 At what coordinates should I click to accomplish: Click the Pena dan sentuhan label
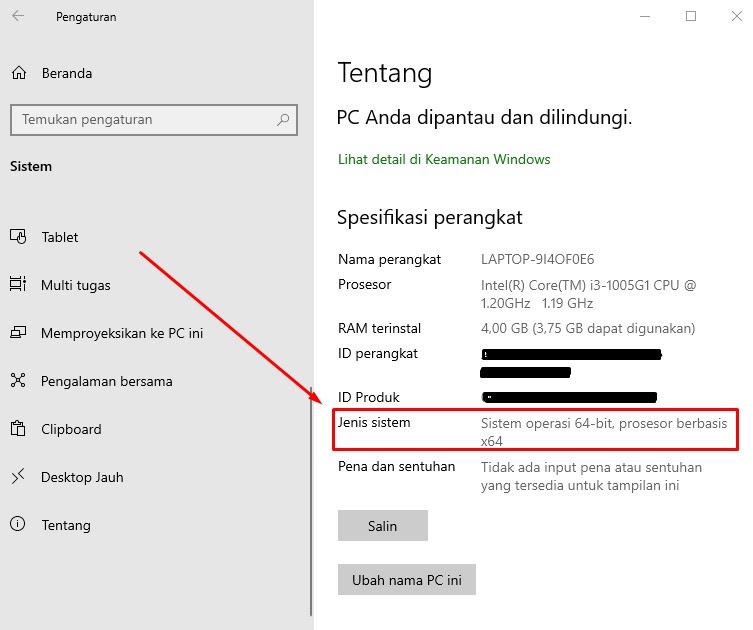(397, 466)
